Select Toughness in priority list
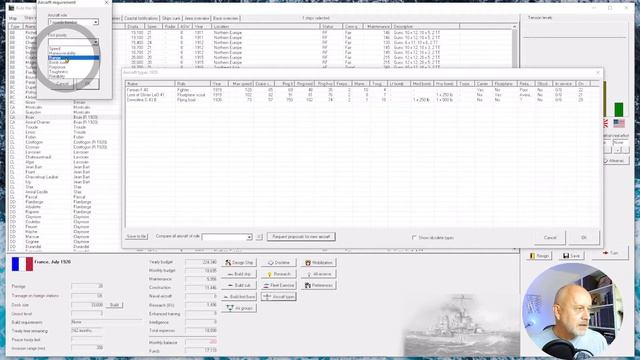The width and height of the screenshot is (640, 360). [x=73, y=72]
